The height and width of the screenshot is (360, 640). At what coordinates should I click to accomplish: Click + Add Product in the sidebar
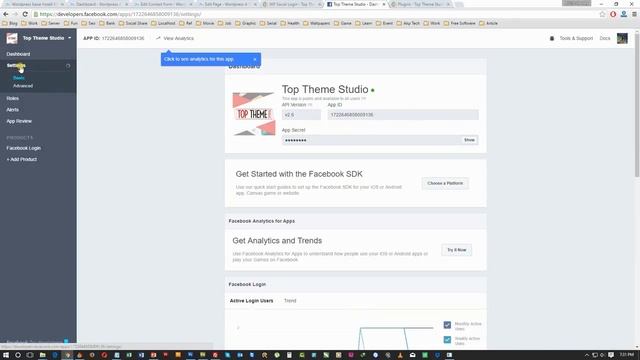22,160
